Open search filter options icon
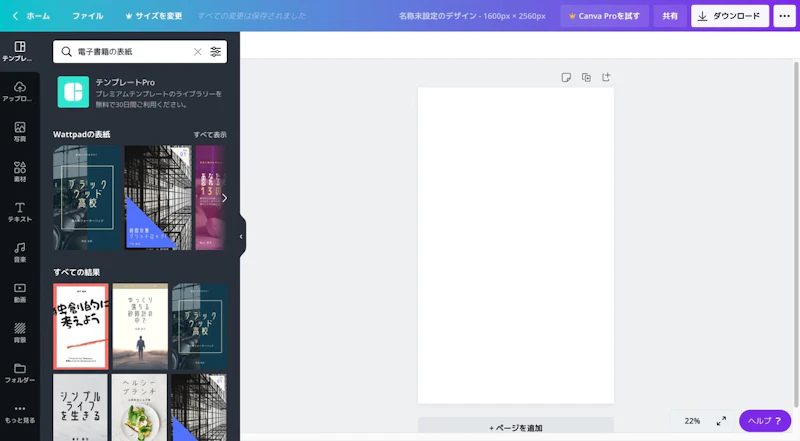Image resolution: width=800 pixels, height=441 pixels. pos(216,52)
